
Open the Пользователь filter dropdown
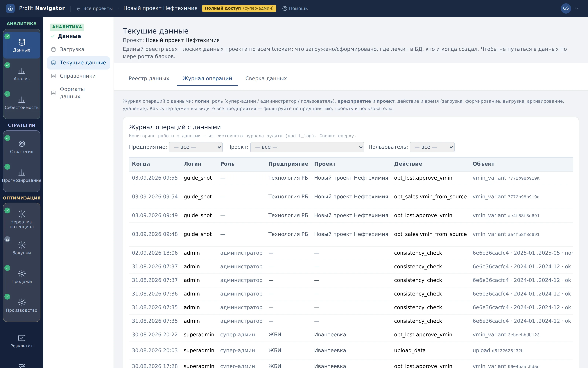tap(432, 147)
